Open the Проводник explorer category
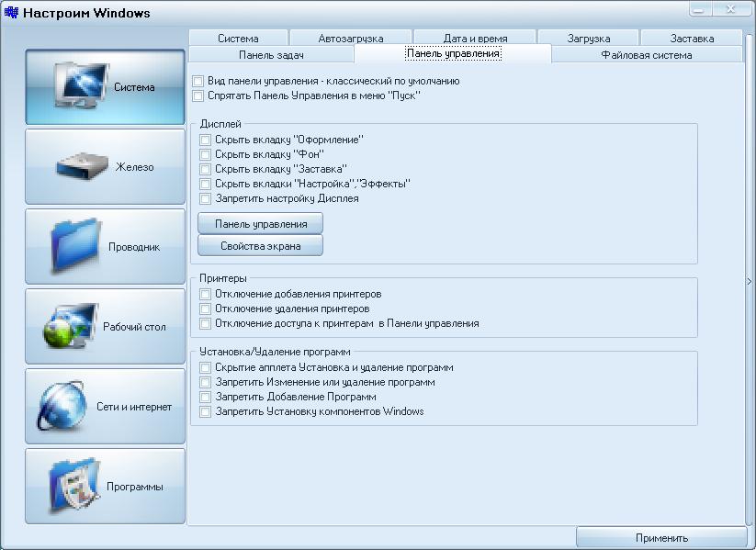 click(105, 247)
